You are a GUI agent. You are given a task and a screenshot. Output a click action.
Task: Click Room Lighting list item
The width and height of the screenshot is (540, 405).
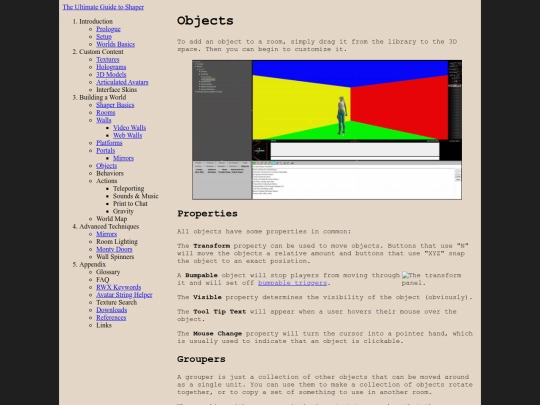coord(117,241)
